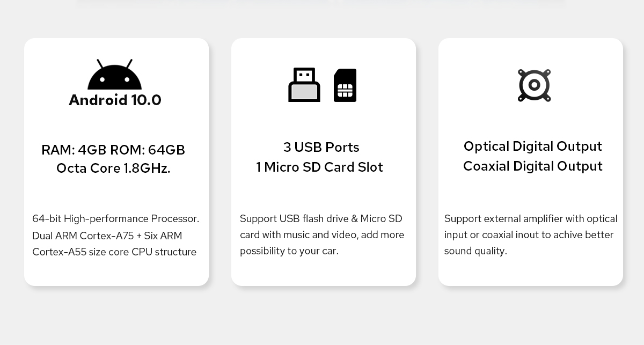Click the 3 USB Ports heading
This screenshot has height=345, width=644.
pos(321,147)
